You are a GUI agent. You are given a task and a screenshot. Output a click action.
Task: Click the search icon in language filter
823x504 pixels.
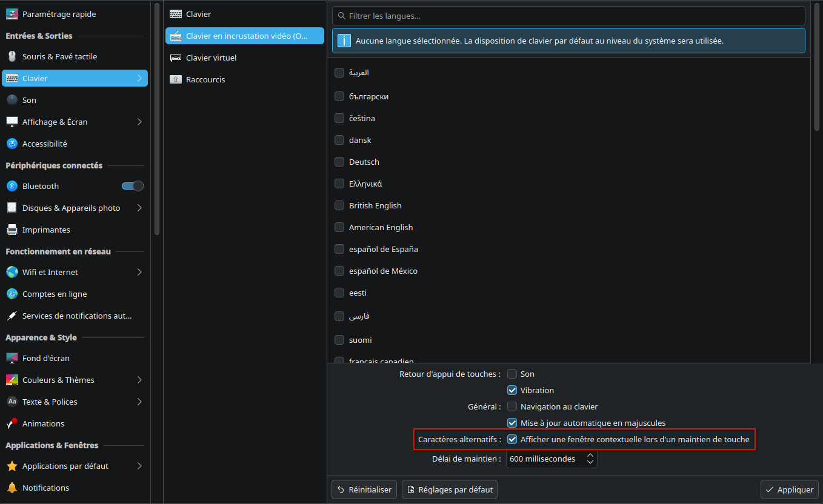[x=341, y=16]
